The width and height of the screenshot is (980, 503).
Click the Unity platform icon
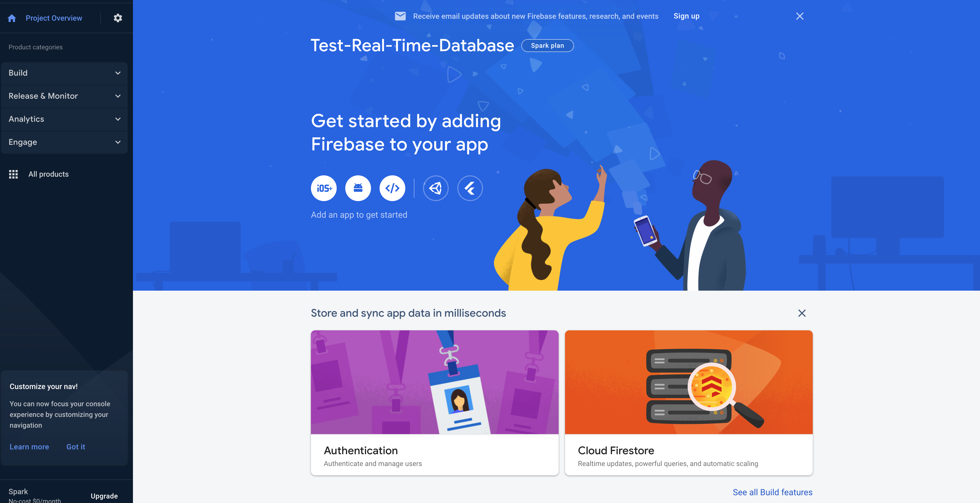click(x=436, y=187)
